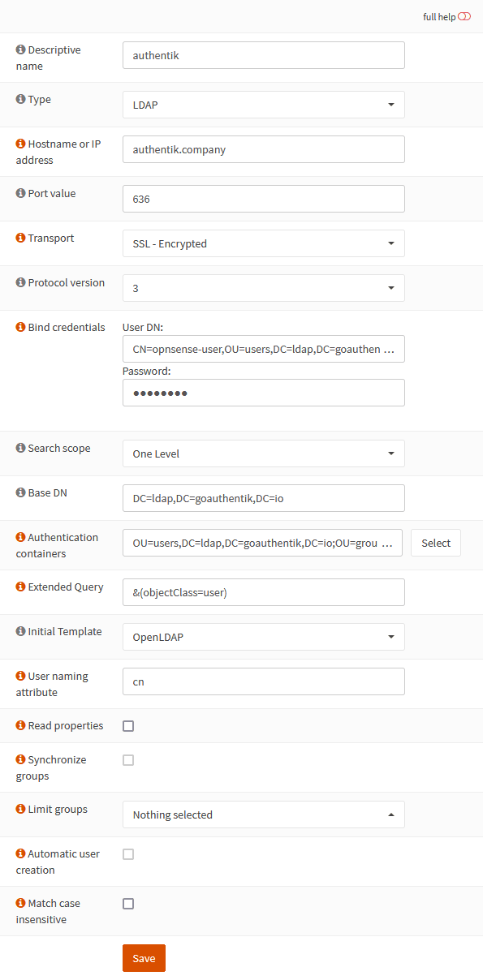483x980 pixels.
Task: Expand the Initial Template OpenLDAP dropdown
Action: point(263,637)
